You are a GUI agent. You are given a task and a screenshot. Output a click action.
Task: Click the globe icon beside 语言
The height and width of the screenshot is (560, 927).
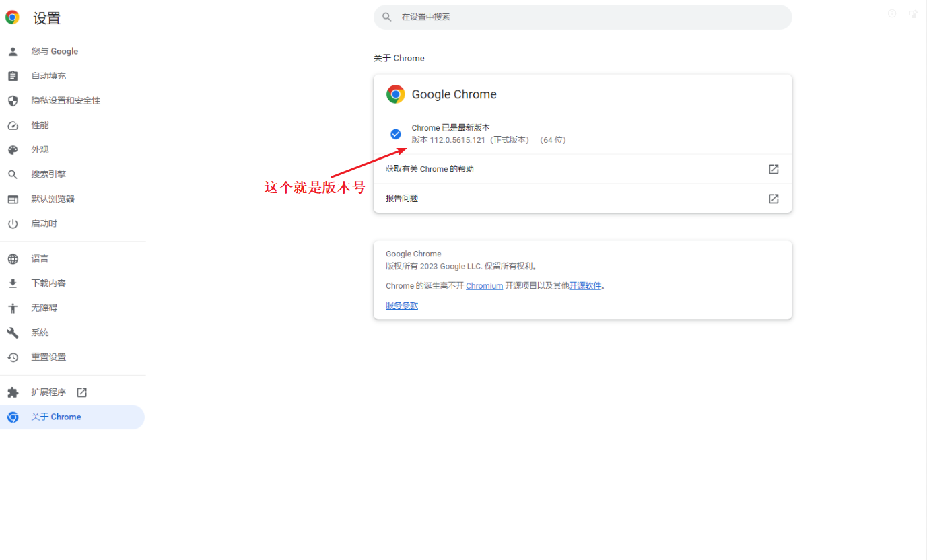[13, 258]
